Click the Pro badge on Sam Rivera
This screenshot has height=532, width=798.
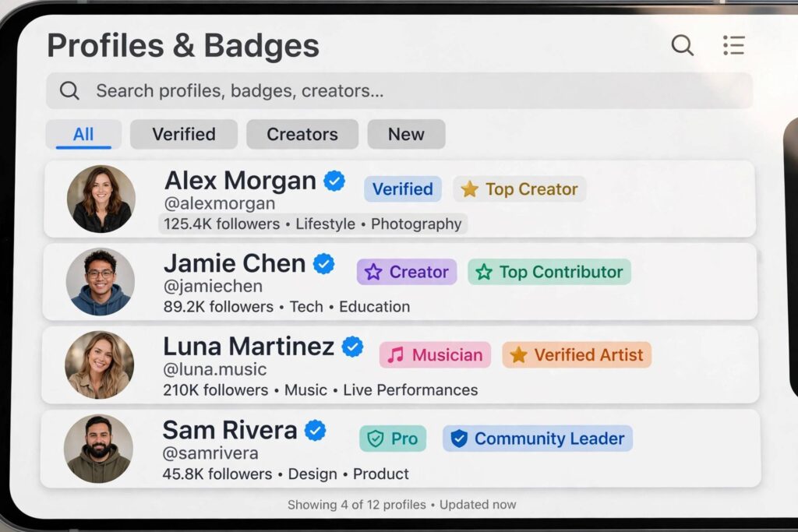tap(393, 439)
